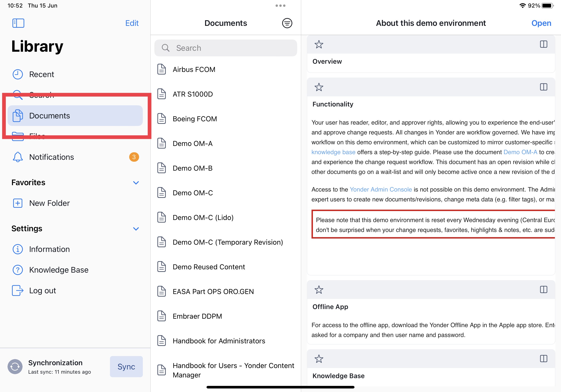561x392 pixels.
Task: Toggle the sidebar panel icon
Action: [x=18, y=23]
